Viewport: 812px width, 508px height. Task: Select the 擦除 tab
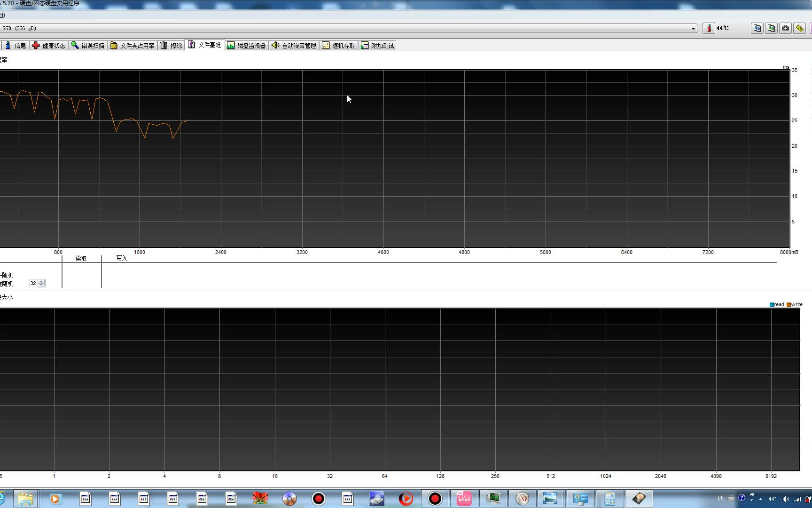(x=172, y=46)
